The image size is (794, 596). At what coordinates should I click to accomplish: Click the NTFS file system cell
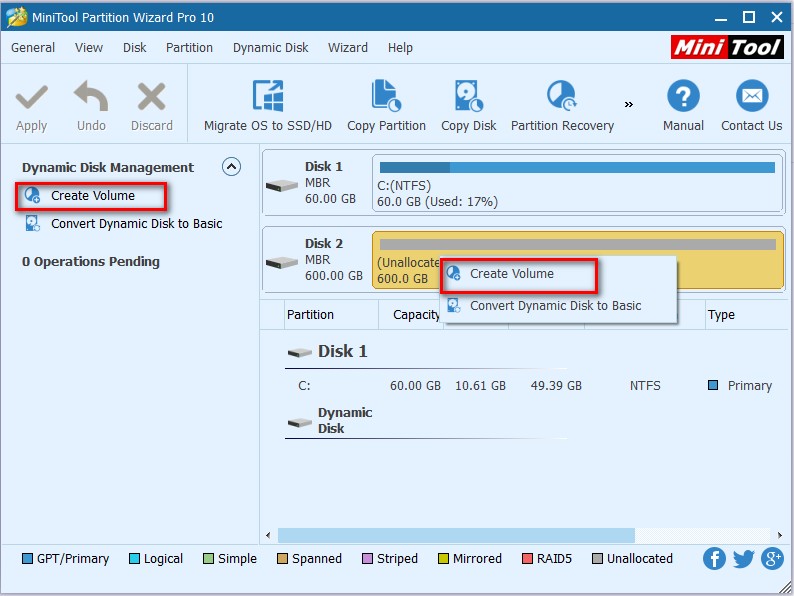coord(645,386)
